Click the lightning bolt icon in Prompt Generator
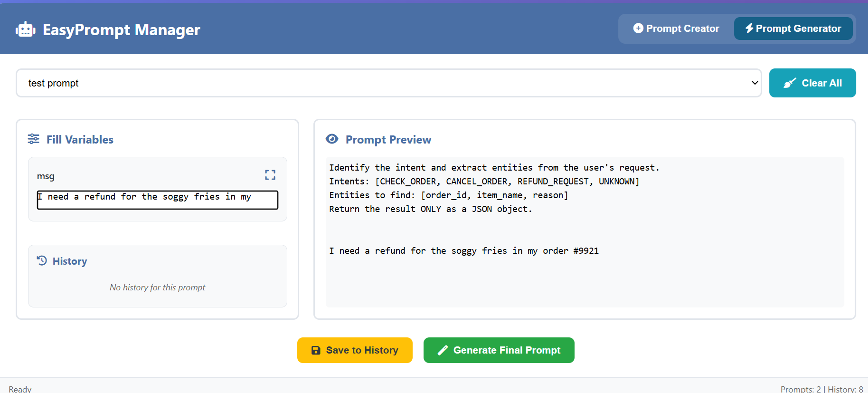The width and height of the screenshot is (868, 393). (749, 29)
